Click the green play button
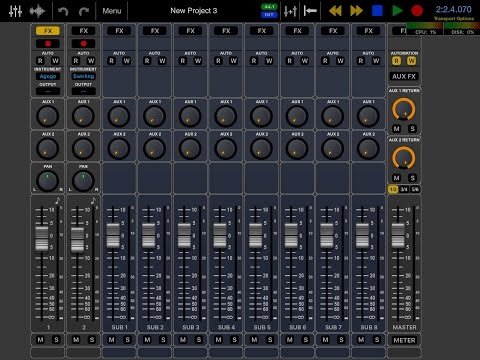This screenshot has height=360, width=480. pyautogui.click(x=397, y=11)
